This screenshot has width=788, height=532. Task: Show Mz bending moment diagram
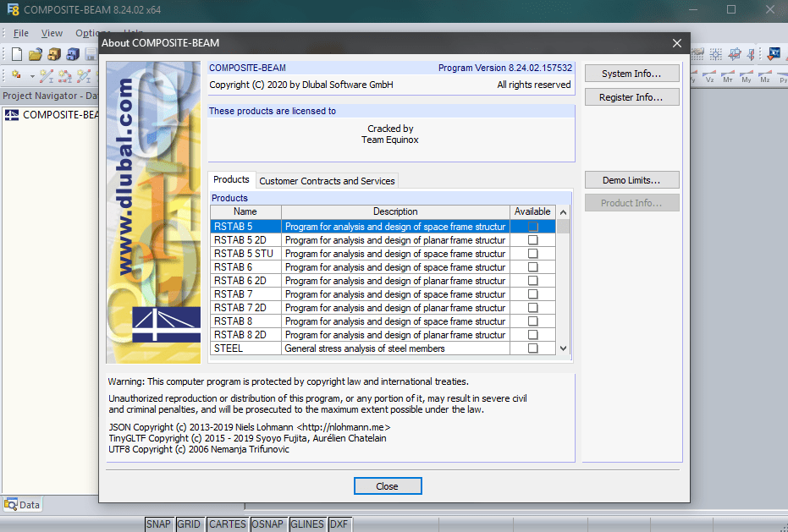(x=765, y=76)
